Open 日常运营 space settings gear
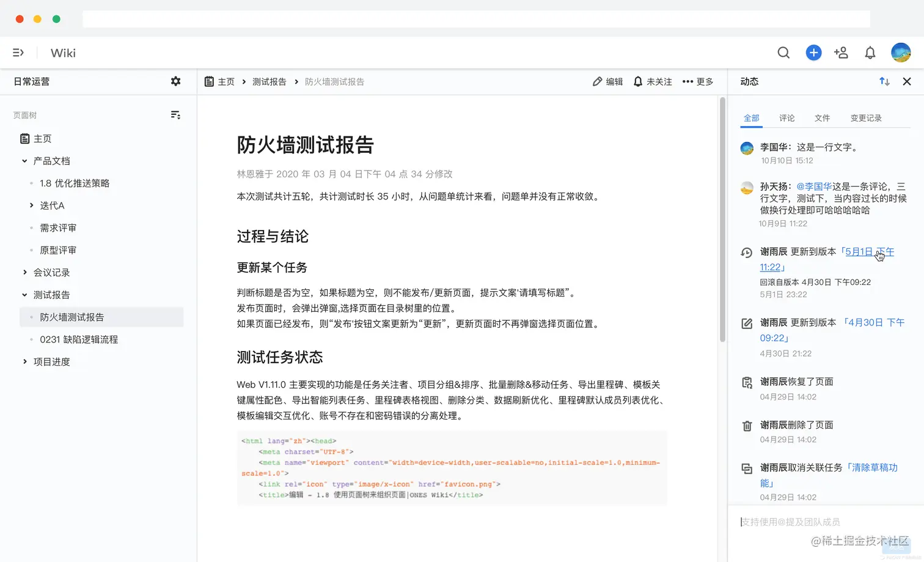This screenshot has width=924, height=562. [x=175, y=81]
